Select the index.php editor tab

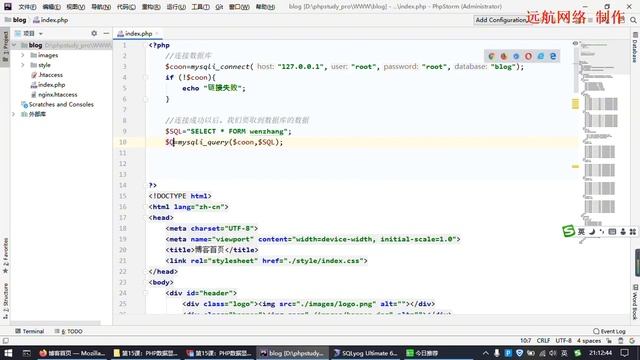click(x=138, y=33)
